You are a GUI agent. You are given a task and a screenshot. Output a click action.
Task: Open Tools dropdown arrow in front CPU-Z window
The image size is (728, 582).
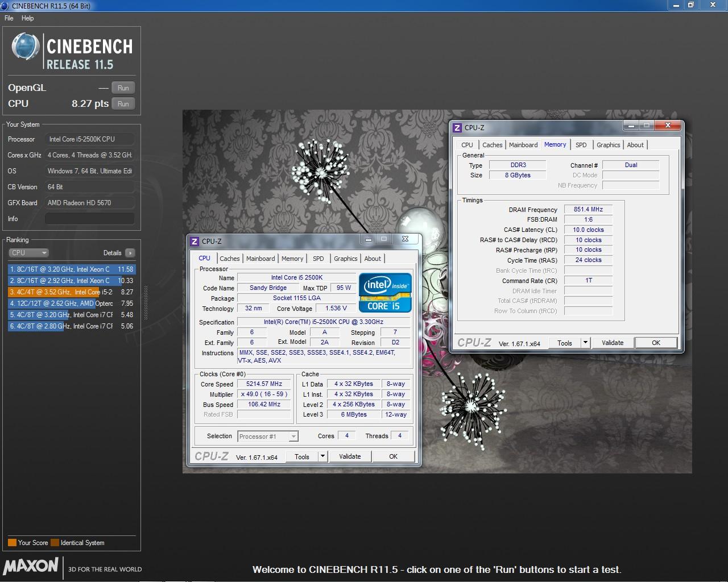point(322,456)
